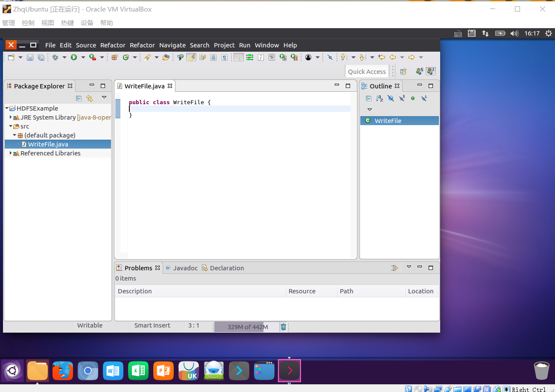Screen dimensions: 555x392
Task: Expand the JRE System Library node
Action: 11,117
